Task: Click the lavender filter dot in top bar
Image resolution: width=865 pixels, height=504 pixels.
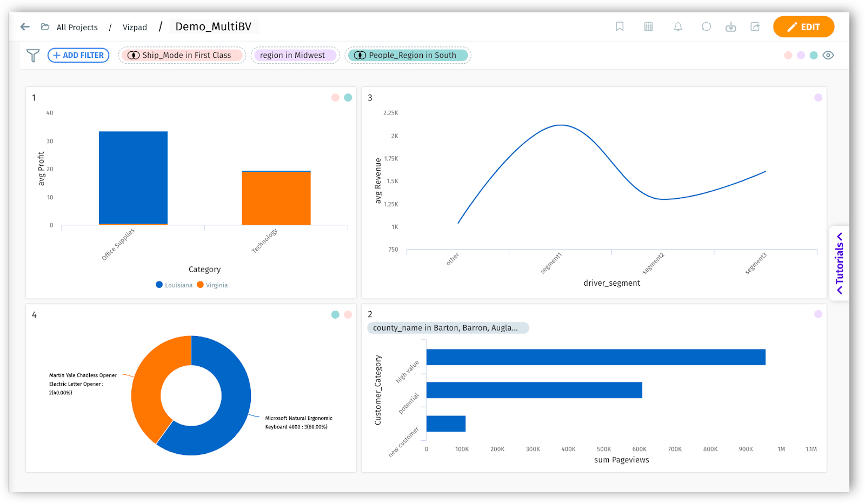Action: 801,55
